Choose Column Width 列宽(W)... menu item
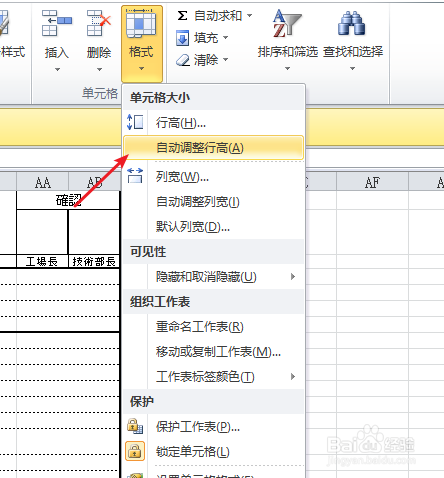This screenshot has height=478, width=444. click(x=213, y=177)
